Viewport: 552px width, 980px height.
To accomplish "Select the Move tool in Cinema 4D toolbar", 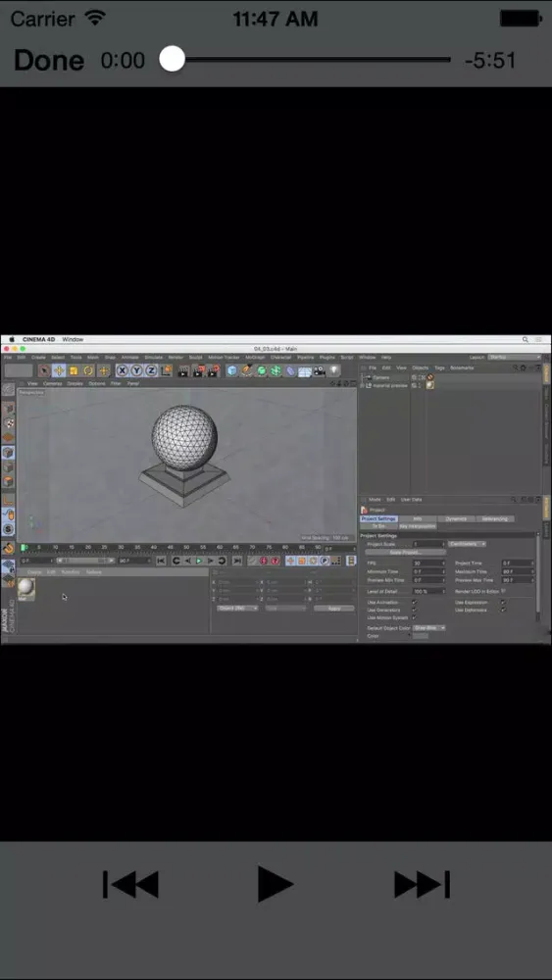I will point(59,371).
